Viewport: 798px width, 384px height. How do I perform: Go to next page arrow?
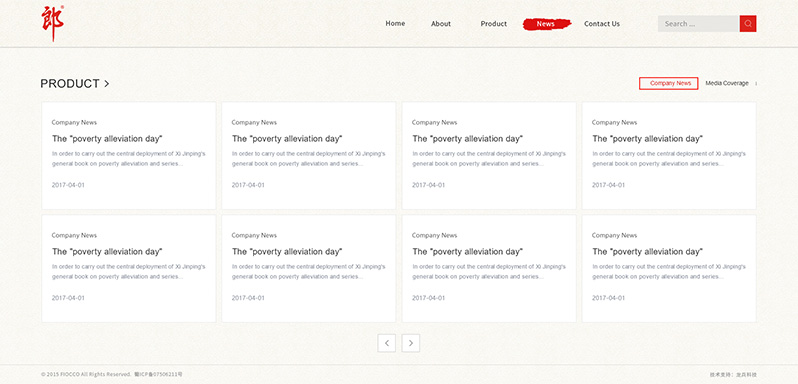pyautogui.click(x=411, y=343)
